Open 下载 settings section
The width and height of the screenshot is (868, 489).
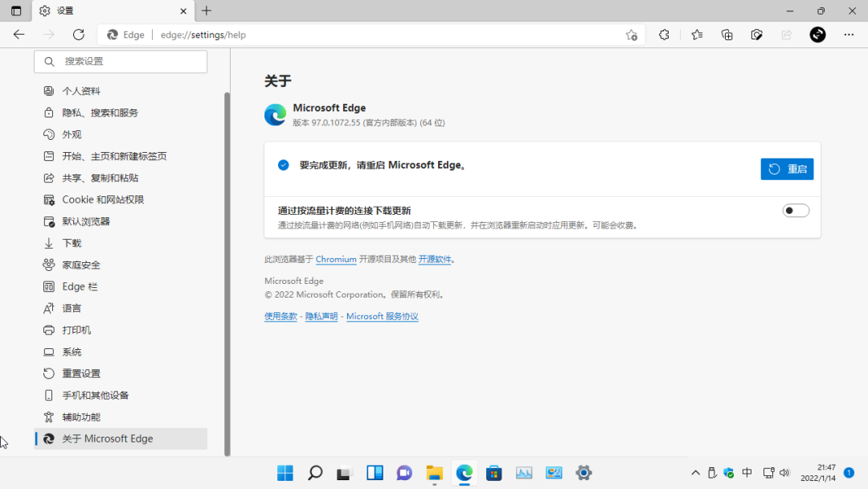coord(121,243)
